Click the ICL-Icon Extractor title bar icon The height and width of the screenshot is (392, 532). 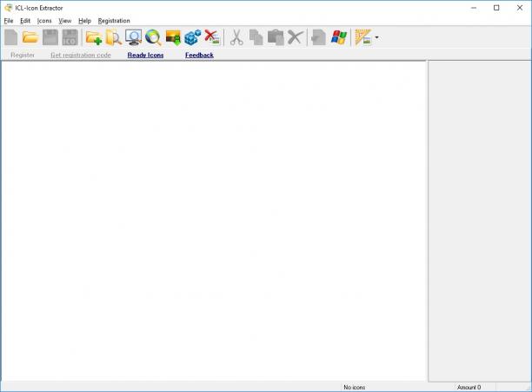[x=9, y=8]
